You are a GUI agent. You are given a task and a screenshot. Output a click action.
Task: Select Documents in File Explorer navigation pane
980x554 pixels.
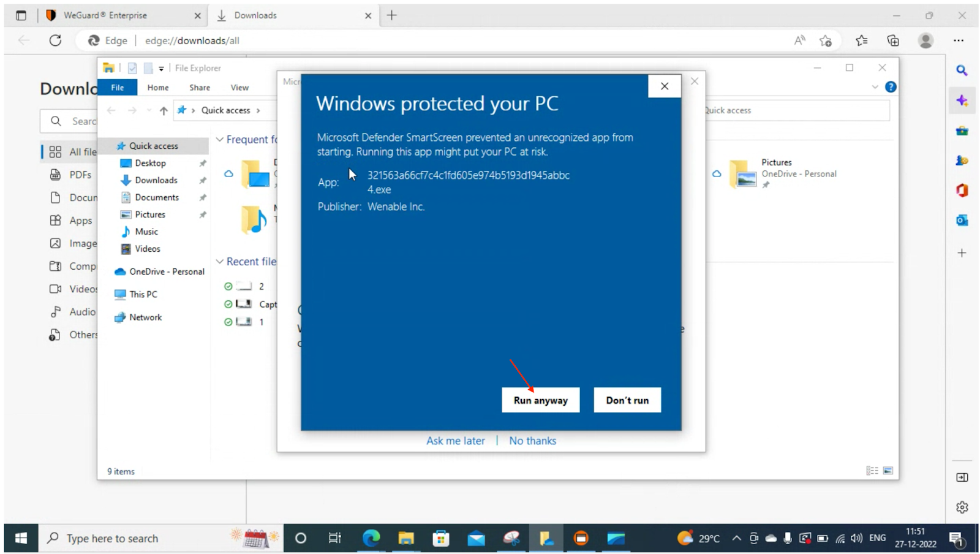(157, 197)
